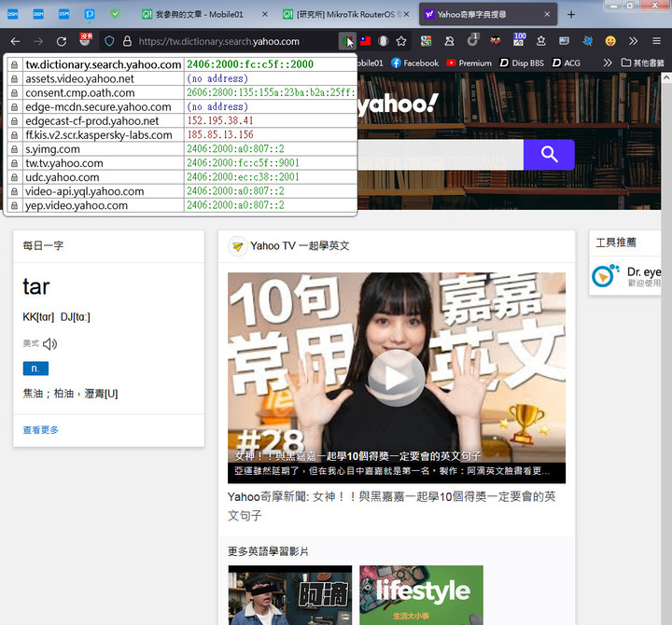
Task: Show more bookmarks overflow chevron
Action: (x=608, y=63)
